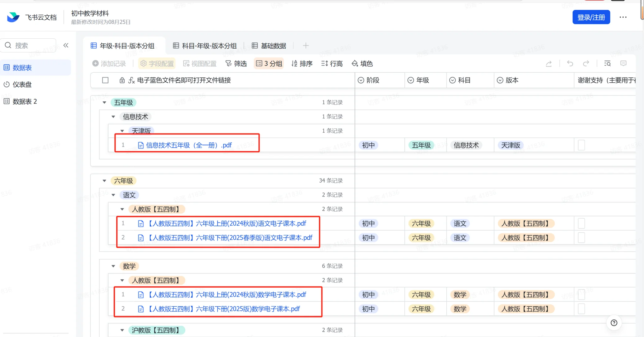644x337 pixels.
Task: Click the 年级 column header
Action: tap(425, 80)
